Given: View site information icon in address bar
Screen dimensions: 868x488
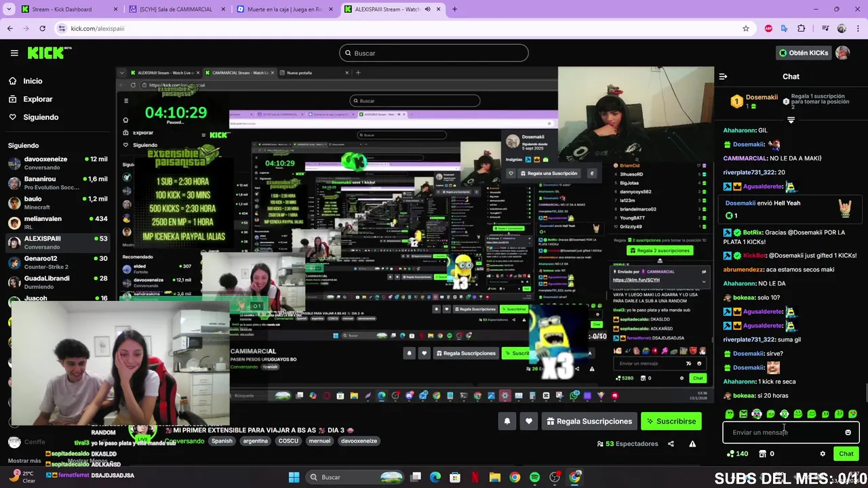Looking at the screenshot, I should (x=62, y=28).
